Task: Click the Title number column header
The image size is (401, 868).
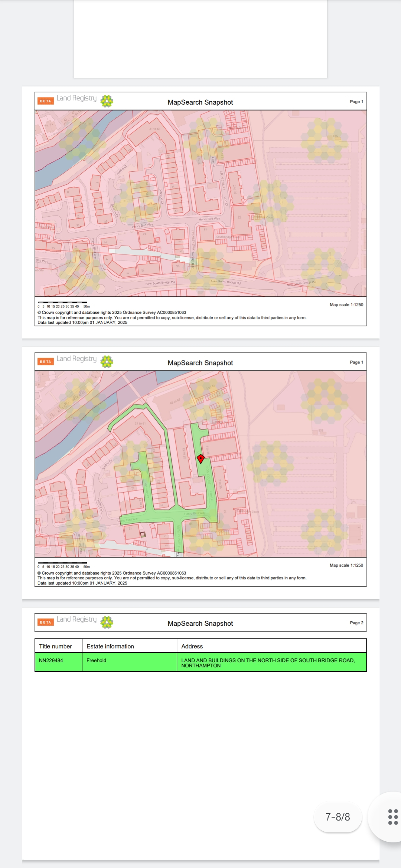Action: (59, 646)
